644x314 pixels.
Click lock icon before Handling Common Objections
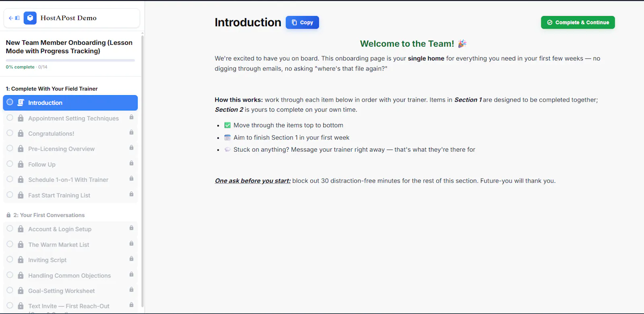[x=21, y=275]
